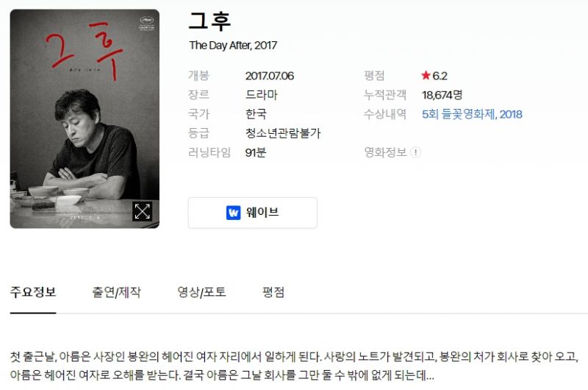The width and height of the screenshot is (588, 390).
Task: Click the release date 2017.07.06
Action: [x=270, y=76]
